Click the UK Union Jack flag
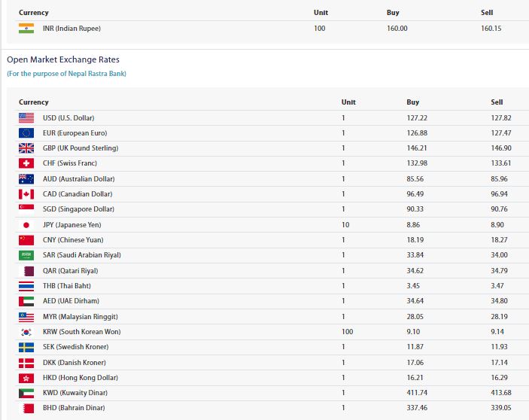The image size is (529, 420). 26,148
